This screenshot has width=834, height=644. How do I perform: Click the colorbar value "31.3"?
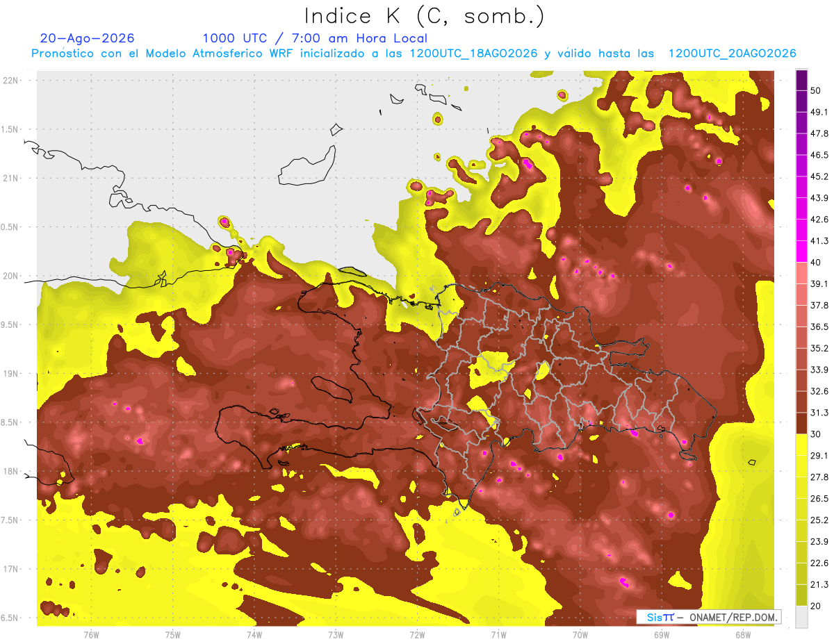coord(819,413)
